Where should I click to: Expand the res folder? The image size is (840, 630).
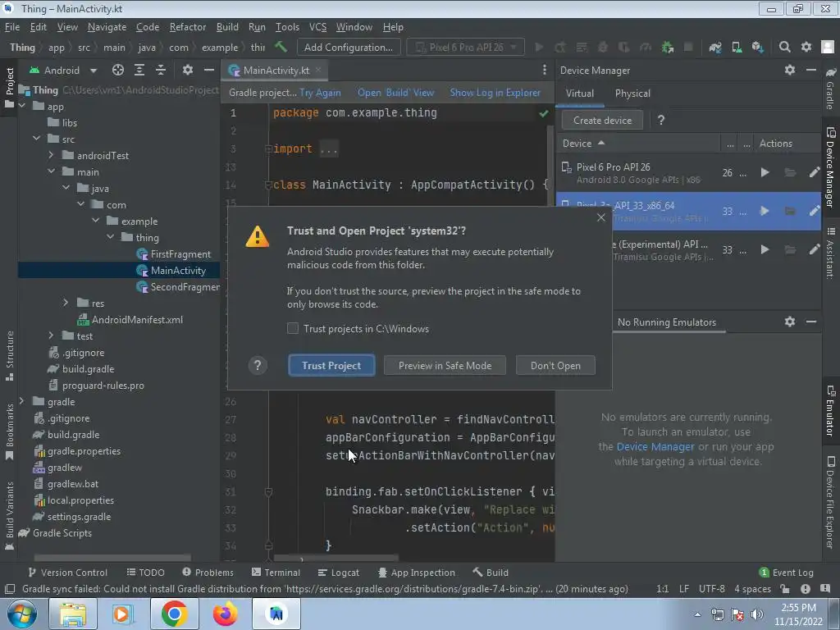66,304
